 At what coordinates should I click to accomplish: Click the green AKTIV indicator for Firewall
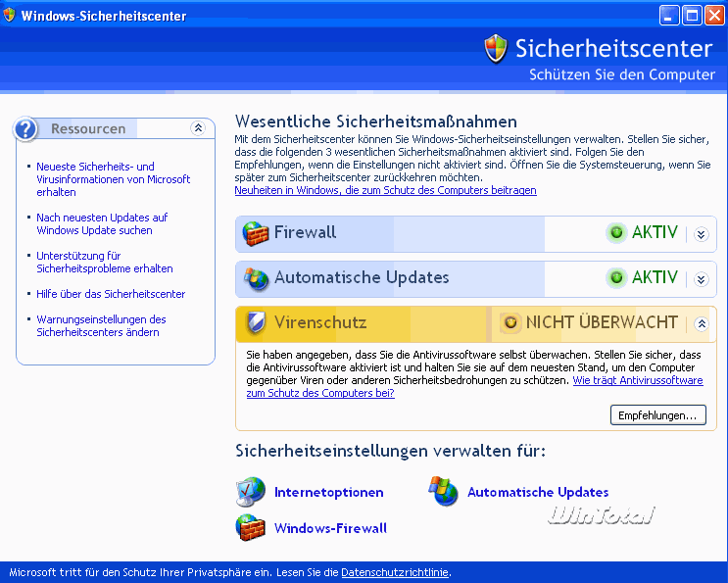point(616,232)
